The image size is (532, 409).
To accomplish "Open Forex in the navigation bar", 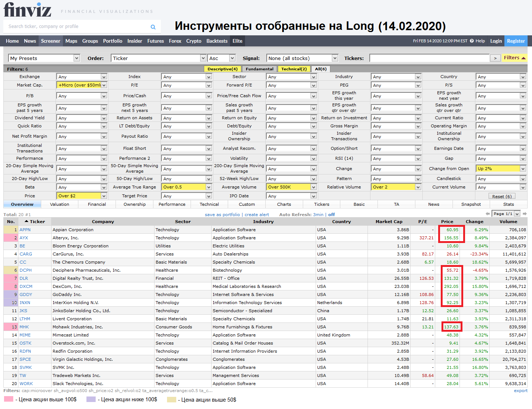I will click(175, 41).
